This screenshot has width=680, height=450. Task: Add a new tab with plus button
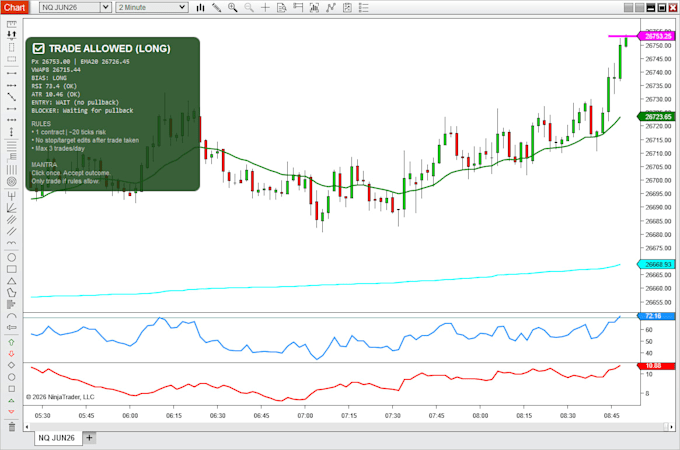[89, 438]
